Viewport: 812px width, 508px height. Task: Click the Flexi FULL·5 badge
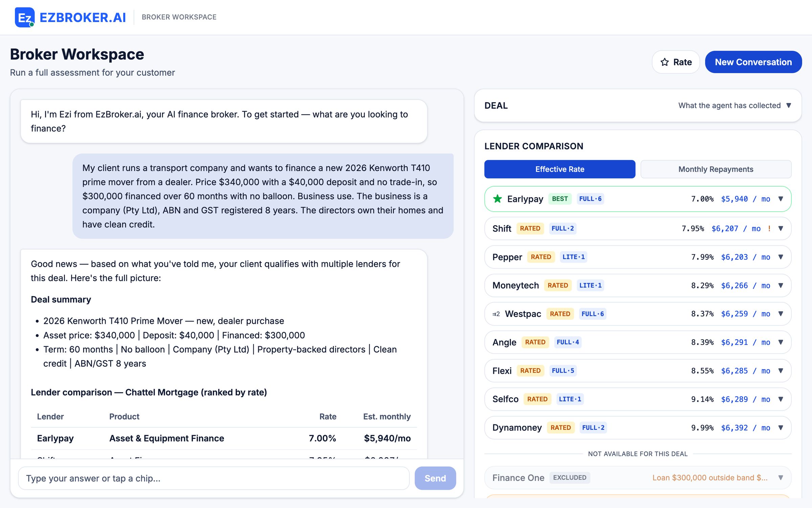[563, 371]
